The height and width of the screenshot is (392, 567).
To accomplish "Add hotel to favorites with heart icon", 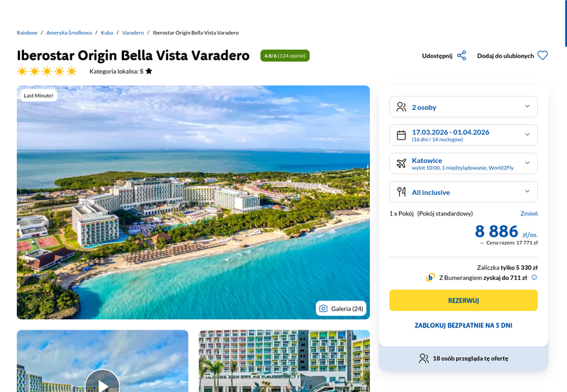I will pyautogui.click(x=542, y=56).
